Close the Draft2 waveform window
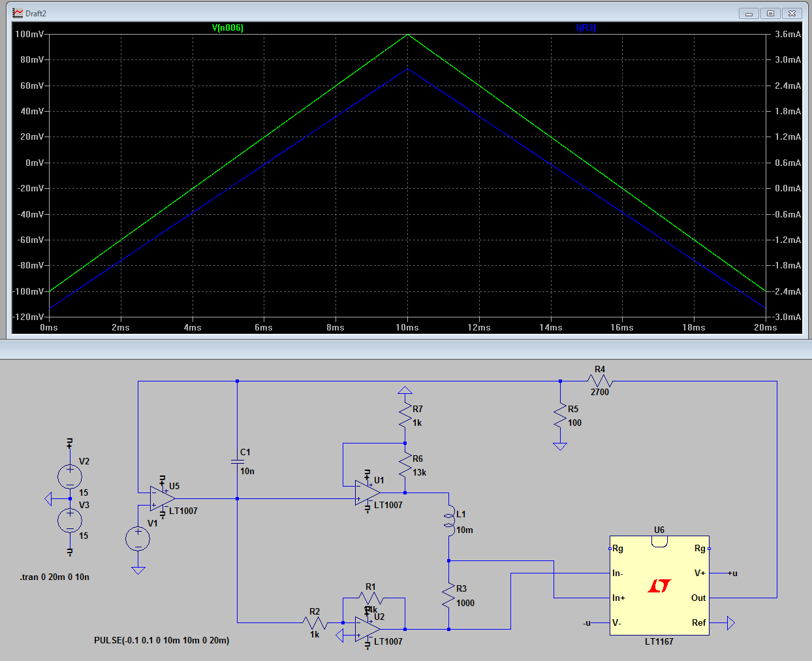The width and height of the screenshot is (812, 661). 792,13
